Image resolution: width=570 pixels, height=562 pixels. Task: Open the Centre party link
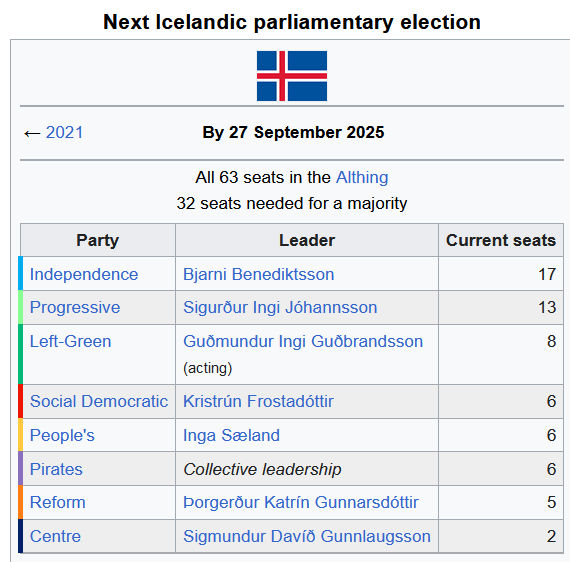(x=55, y=536)
